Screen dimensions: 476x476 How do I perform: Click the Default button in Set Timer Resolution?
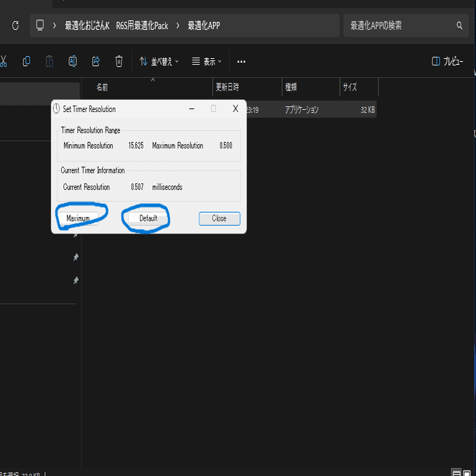(x=148, y=218)
